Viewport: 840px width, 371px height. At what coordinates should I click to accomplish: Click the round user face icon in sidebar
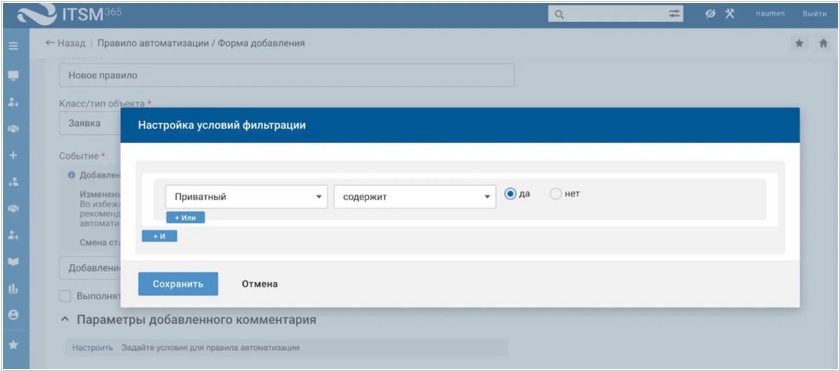click(x=13, y=315)
